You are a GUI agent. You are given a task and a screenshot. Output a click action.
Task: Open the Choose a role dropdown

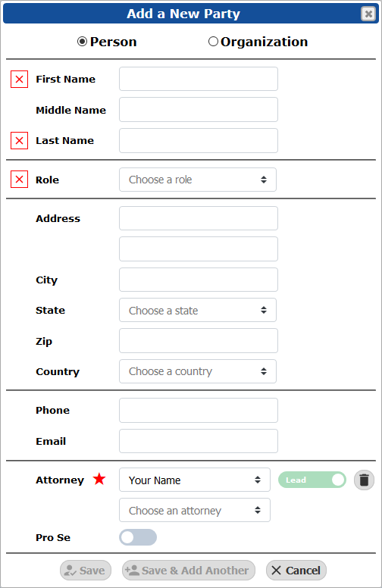click(x=198, y=180)
